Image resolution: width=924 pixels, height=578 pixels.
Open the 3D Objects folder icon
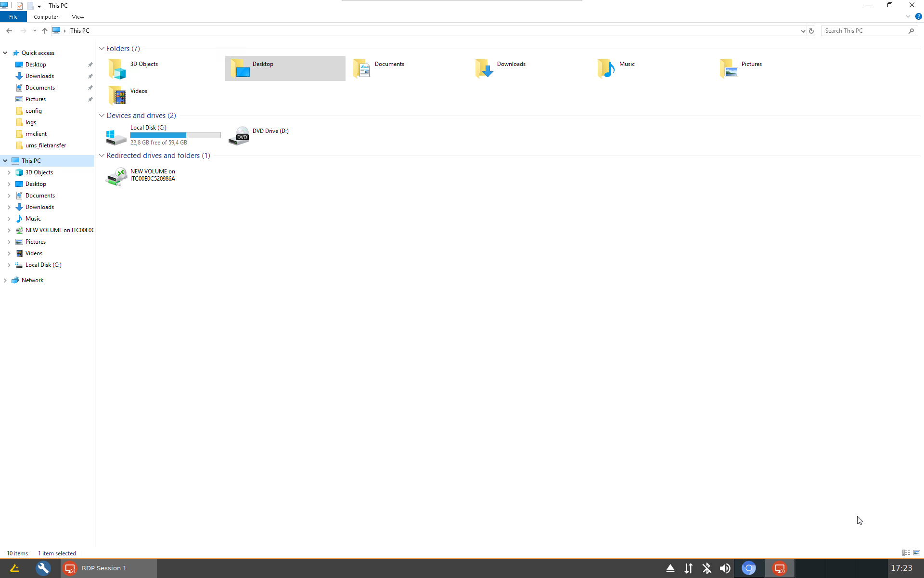tap(117, 69)
